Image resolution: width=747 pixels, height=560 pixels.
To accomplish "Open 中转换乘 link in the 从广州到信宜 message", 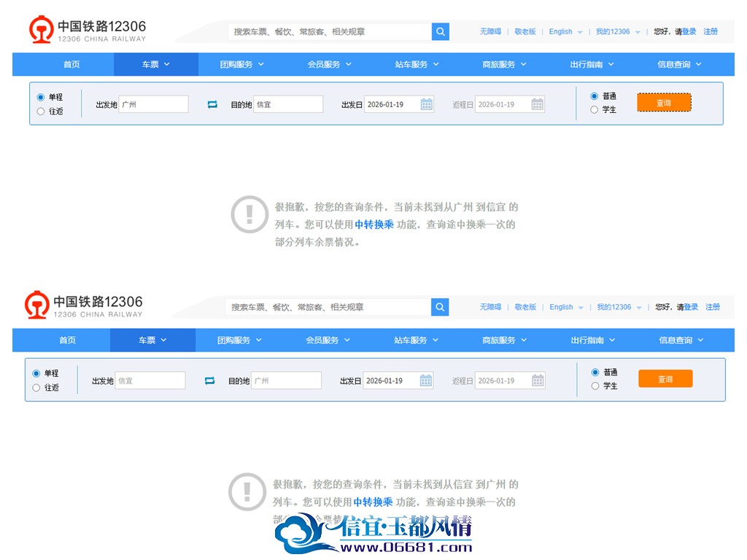I will click(374, 225).
